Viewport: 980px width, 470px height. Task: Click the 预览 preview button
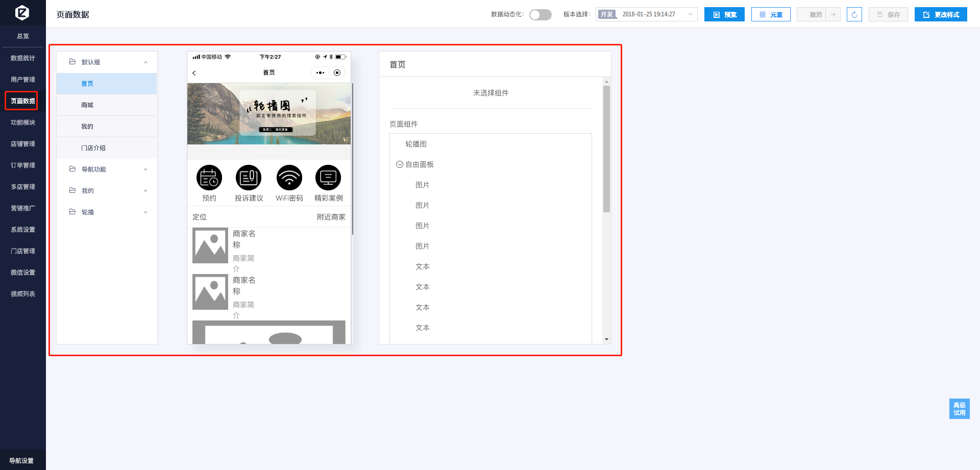(724, 14)
